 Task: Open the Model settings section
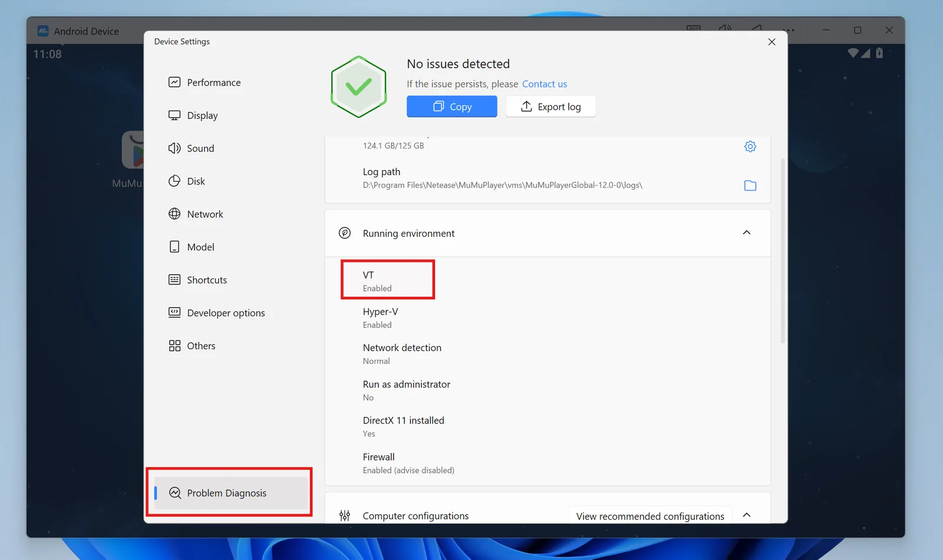click(x=192, y=247)
